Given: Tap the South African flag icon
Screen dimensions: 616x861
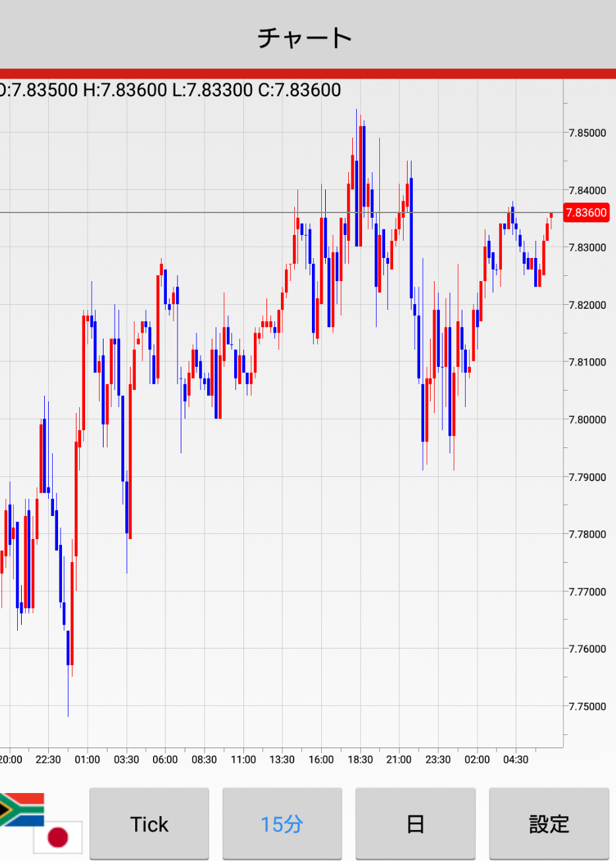Looking at the screenshot, I should pos(20,809).
